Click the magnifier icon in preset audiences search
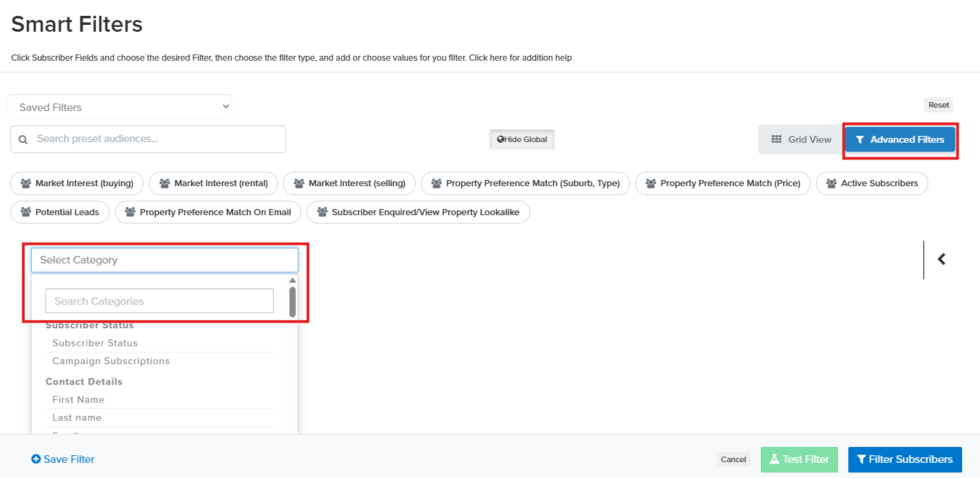Screen dimensions: 980x478 tap(23, 139)
